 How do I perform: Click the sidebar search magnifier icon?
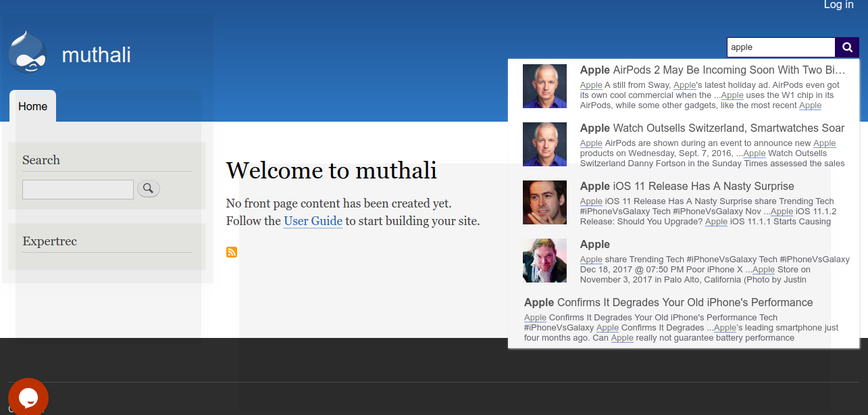[x=148, y=189]
